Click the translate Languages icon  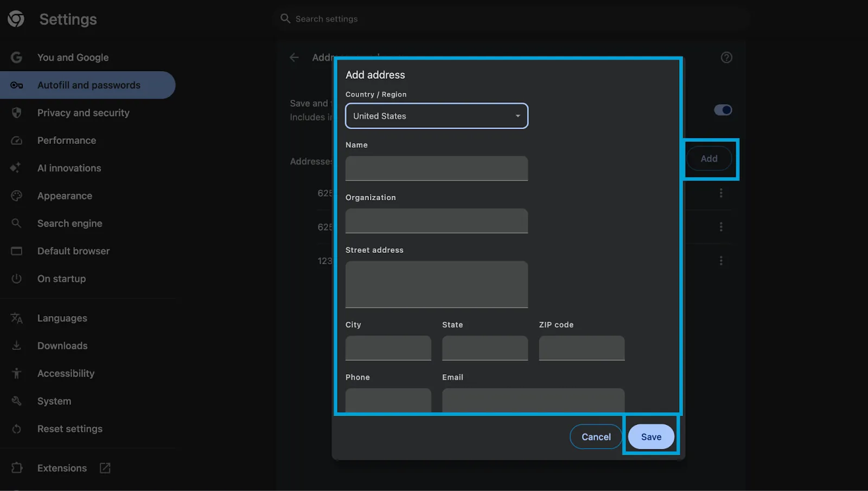(x=17, y=318)
